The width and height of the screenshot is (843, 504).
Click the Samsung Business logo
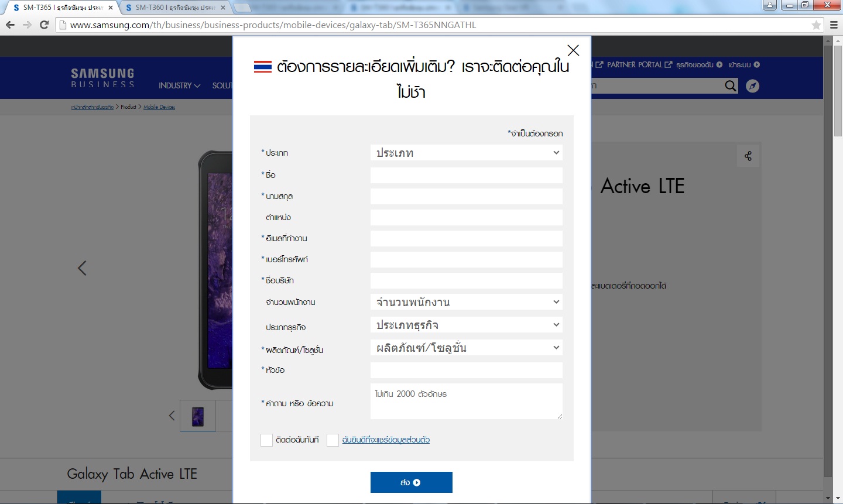[x=102, y=78]
